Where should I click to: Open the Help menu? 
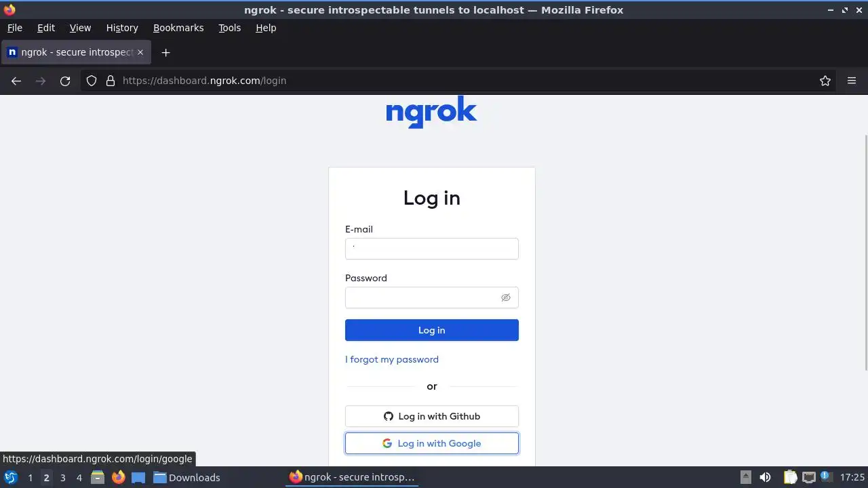tap(266, 28)
